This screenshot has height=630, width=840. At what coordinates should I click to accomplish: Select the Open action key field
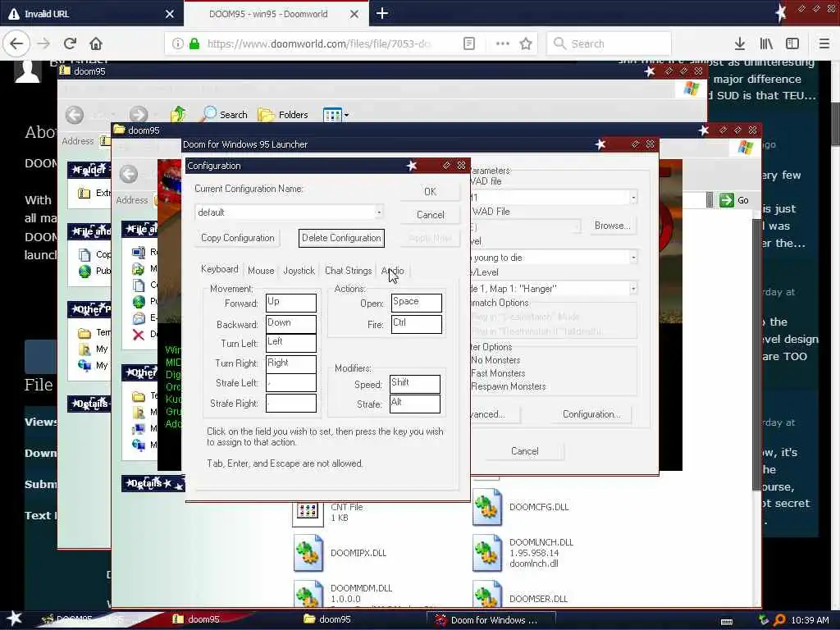416,303
